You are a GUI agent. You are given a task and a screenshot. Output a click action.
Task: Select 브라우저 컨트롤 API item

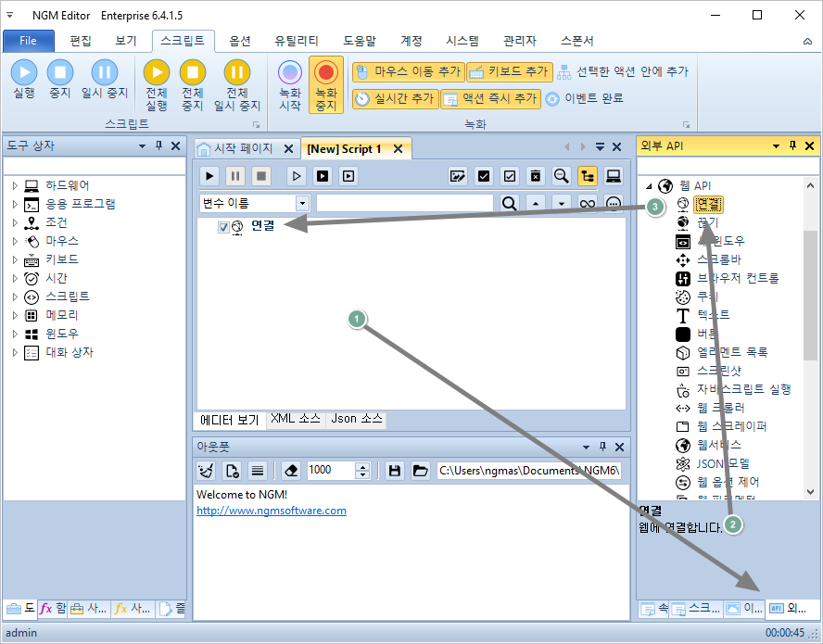(x=738, y=278)
